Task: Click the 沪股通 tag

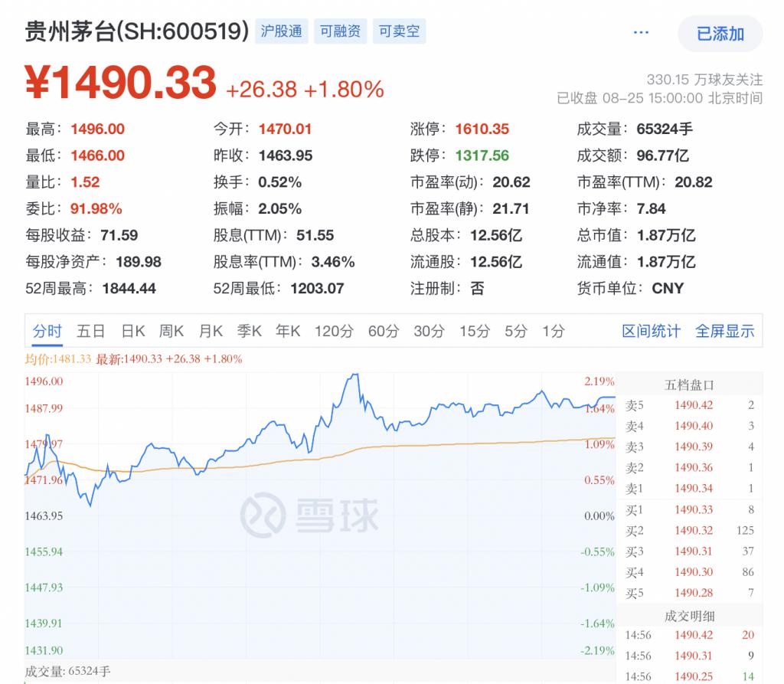Action: pos(282,31)
